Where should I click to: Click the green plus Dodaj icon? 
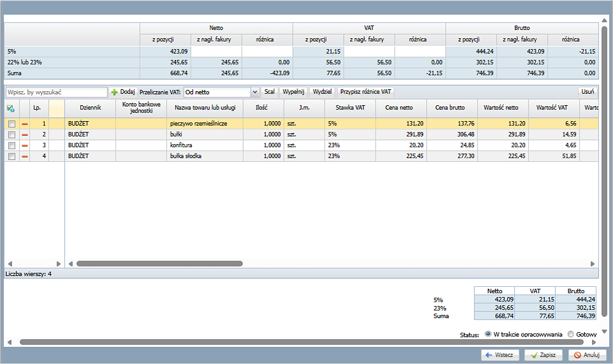(x=115, y=92)
